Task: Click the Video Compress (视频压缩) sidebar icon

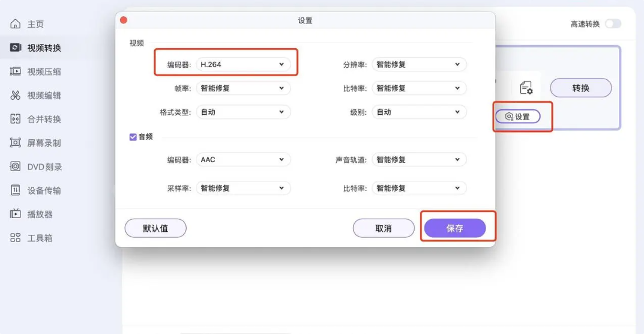Action: [15, 71]
